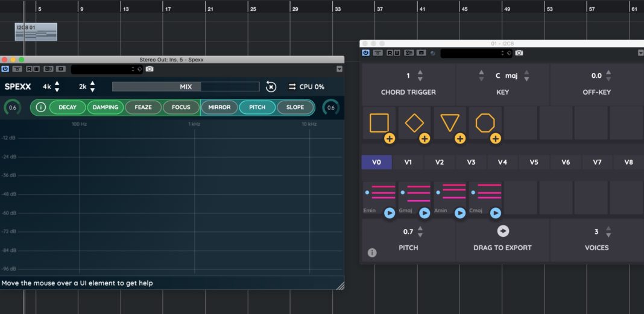Screen dimensions: 644x314
Task: Click the MIX slider bar
Action: [x=186, y=87]
